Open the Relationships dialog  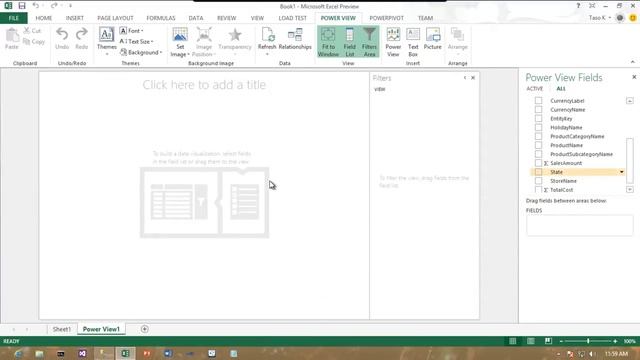[x=295, y=39]
